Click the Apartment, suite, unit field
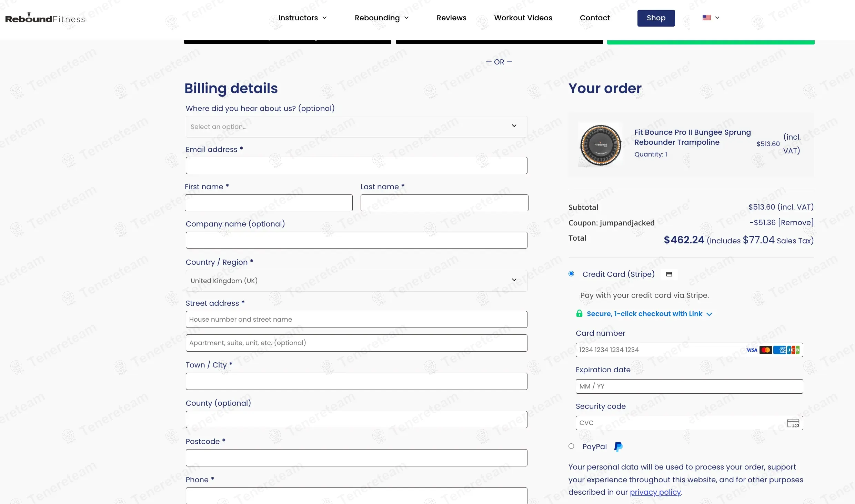This screenshot has width=855, height=504. click(x=356, y=343)
